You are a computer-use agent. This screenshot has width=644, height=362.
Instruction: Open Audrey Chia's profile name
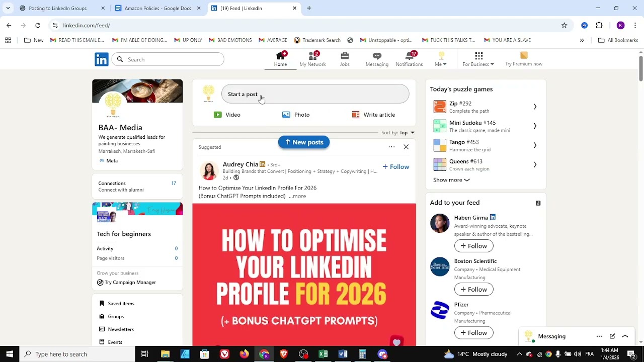click(240, 164)
